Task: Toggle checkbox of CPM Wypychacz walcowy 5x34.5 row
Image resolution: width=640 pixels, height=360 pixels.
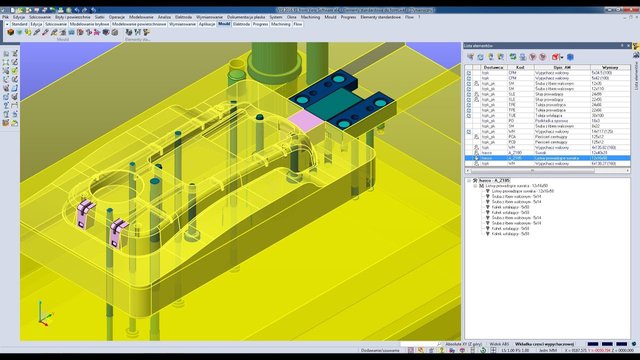Action: point(469,73)
